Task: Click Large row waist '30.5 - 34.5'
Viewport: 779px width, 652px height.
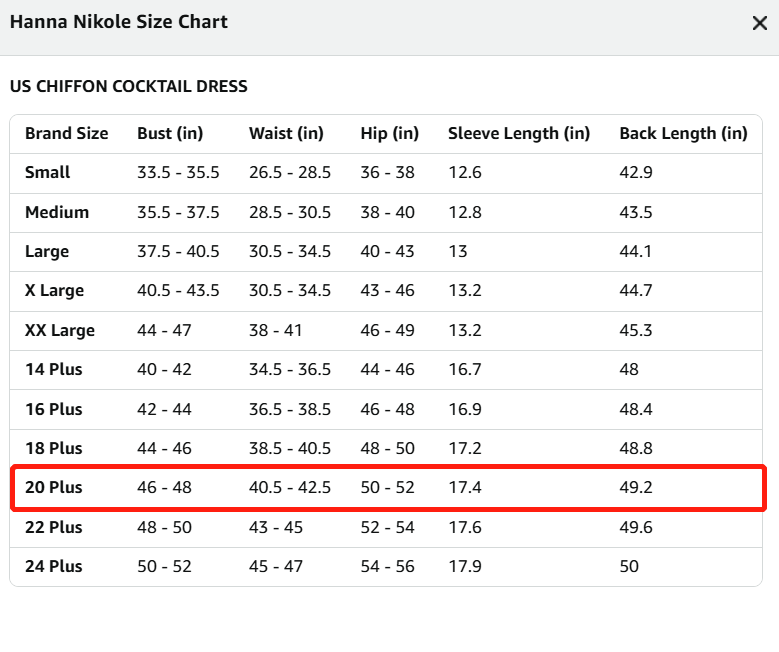Action: point(290,251)
